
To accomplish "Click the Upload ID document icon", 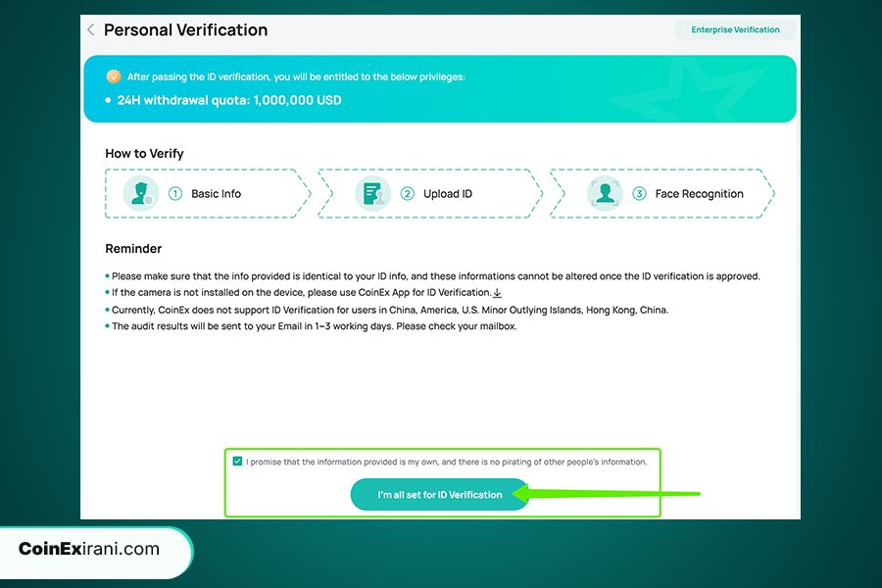I will click(373, 193).
